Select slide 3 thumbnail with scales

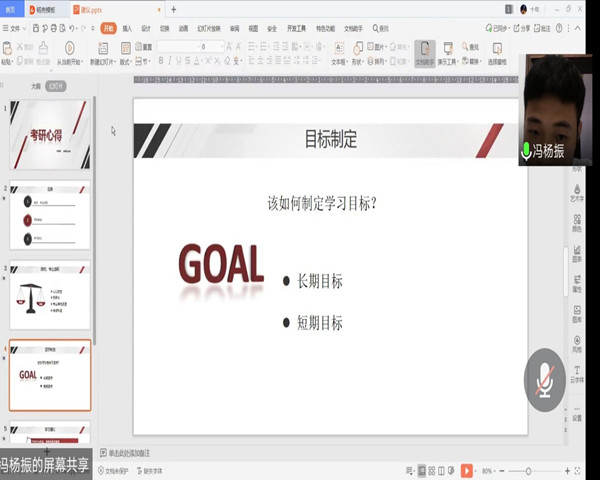click(x=50, y=294)
